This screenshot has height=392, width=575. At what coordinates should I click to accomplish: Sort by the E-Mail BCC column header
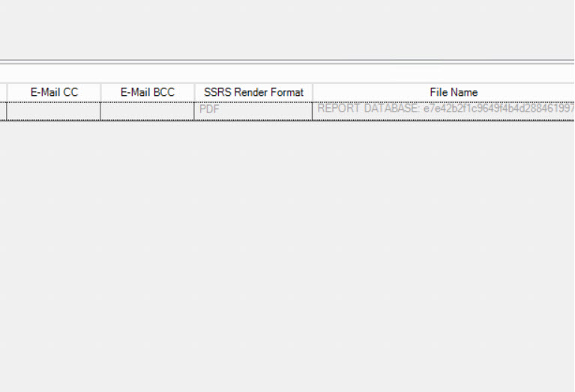148,92
